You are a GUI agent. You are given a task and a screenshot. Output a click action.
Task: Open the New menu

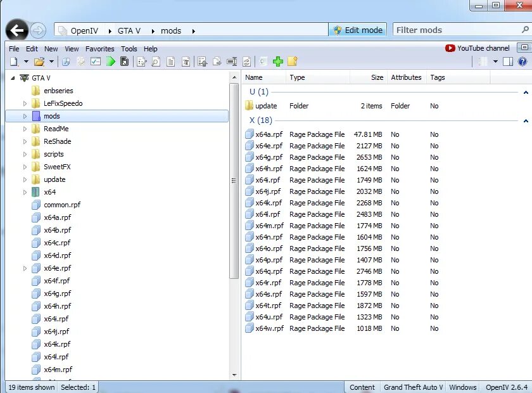(51, 49)
